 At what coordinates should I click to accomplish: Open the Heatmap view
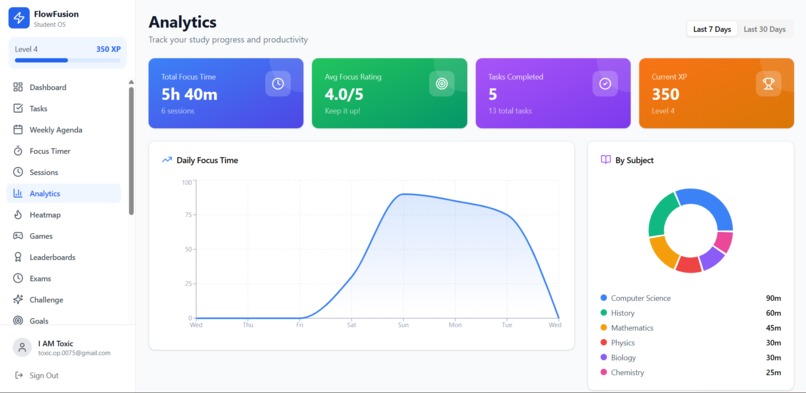click(64, 215)
